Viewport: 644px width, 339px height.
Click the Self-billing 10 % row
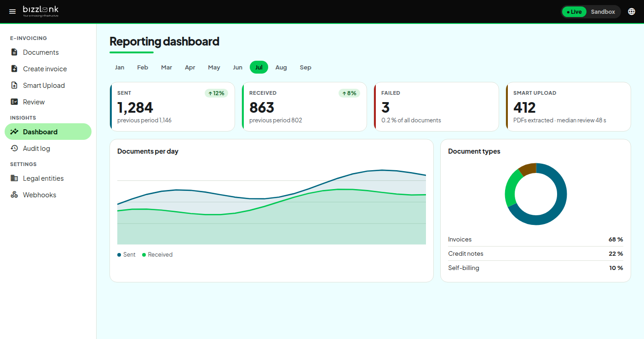(x=535, y=268)
